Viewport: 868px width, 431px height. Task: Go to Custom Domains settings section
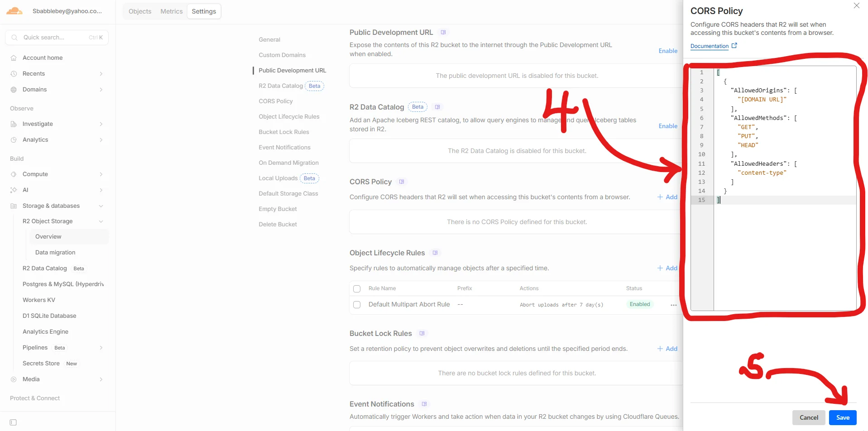[x=282, y=55]
